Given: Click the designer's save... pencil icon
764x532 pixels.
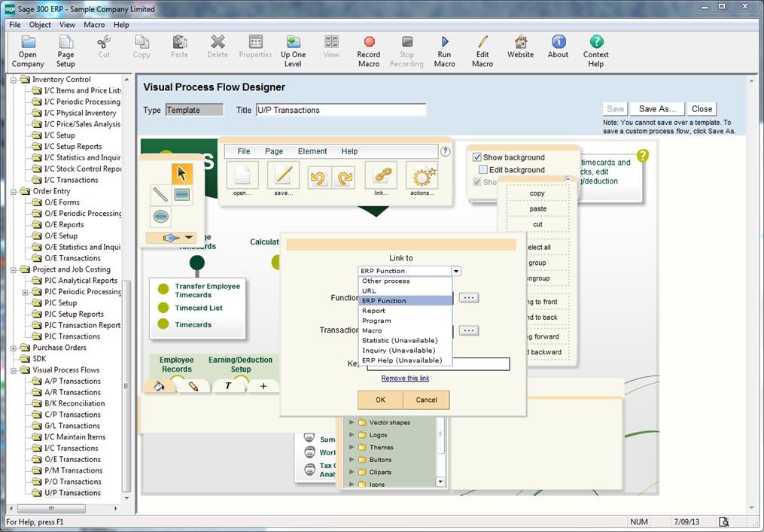Looking at the screenshot, I should point(284,175).
